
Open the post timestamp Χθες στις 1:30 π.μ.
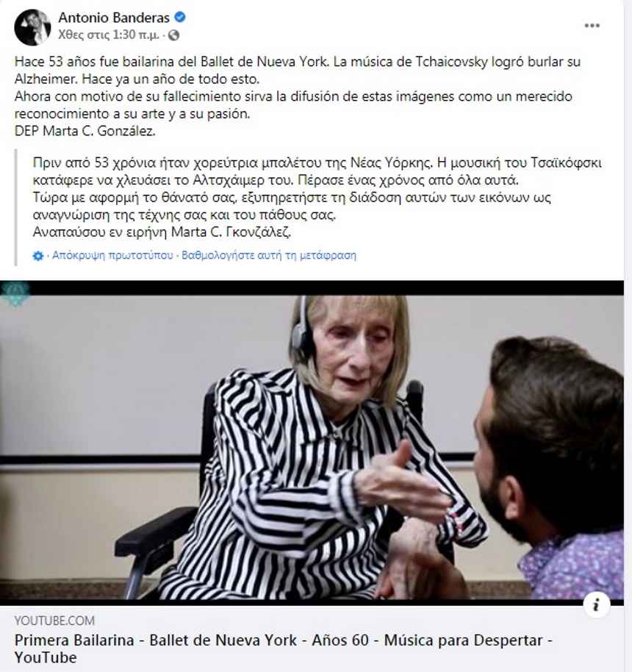pyautogui.click(x=109, y=35)
